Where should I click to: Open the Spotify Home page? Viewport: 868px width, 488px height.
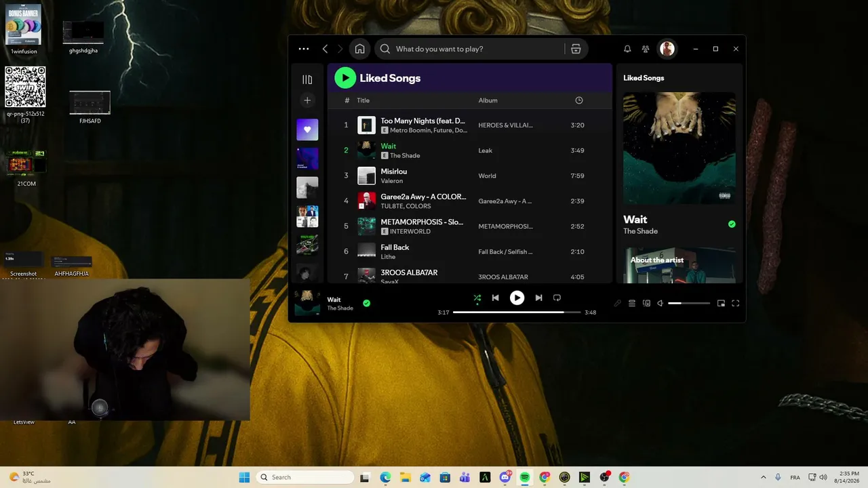coord(360,49)
